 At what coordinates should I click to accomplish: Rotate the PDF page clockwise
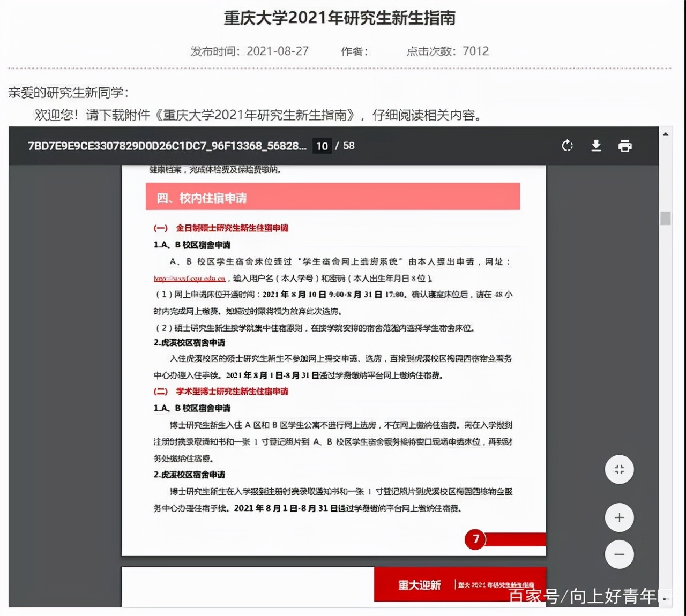(x=567, y=145)
